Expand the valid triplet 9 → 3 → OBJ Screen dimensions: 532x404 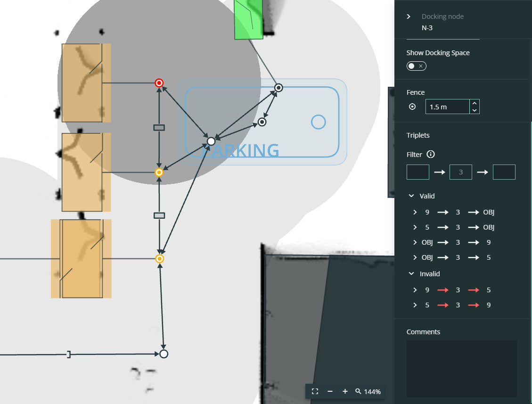[x=415, y=212]
